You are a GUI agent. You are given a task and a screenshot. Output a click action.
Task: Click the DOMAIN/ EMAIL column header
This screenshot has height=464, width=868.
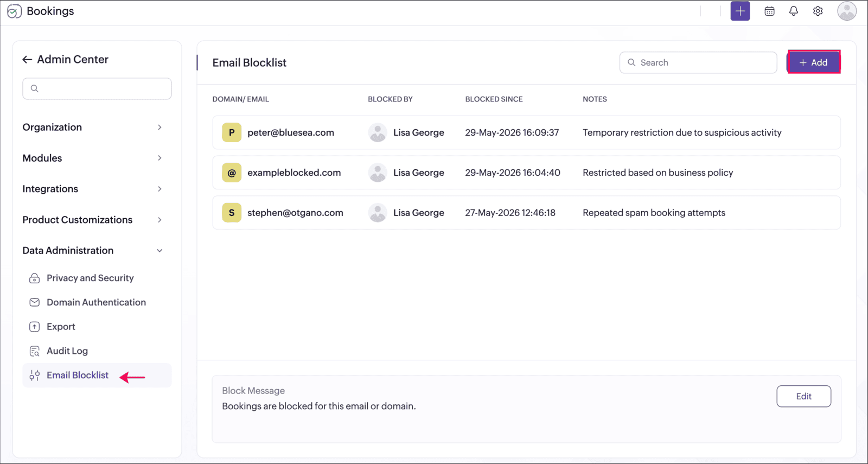click(x=240, y=99)
